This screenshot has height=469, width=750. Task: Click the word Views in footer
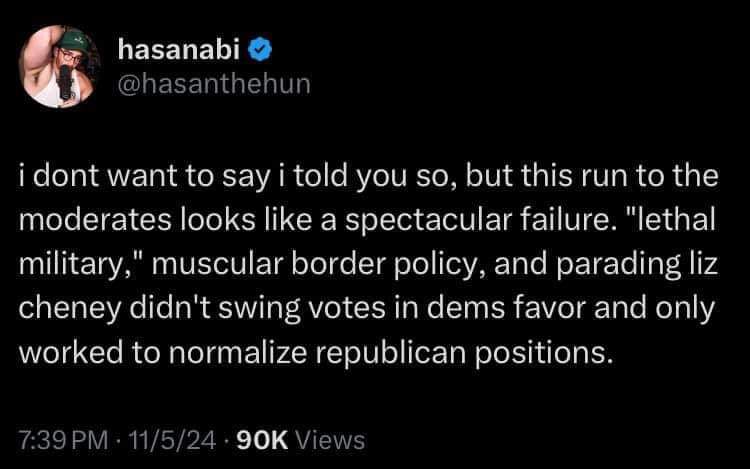point(330,439)
